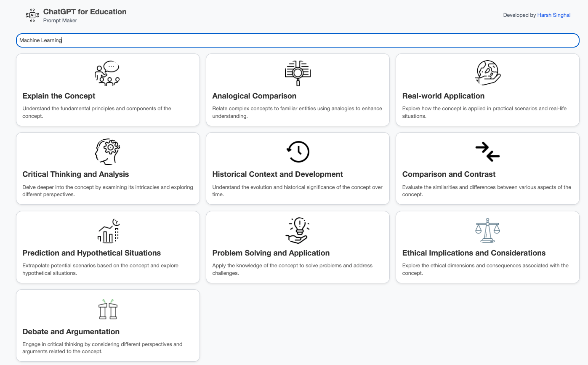This screenshot has width=588, height=365.
Task: Select the Comparison and Contrast heading
Action: [449, 174]
